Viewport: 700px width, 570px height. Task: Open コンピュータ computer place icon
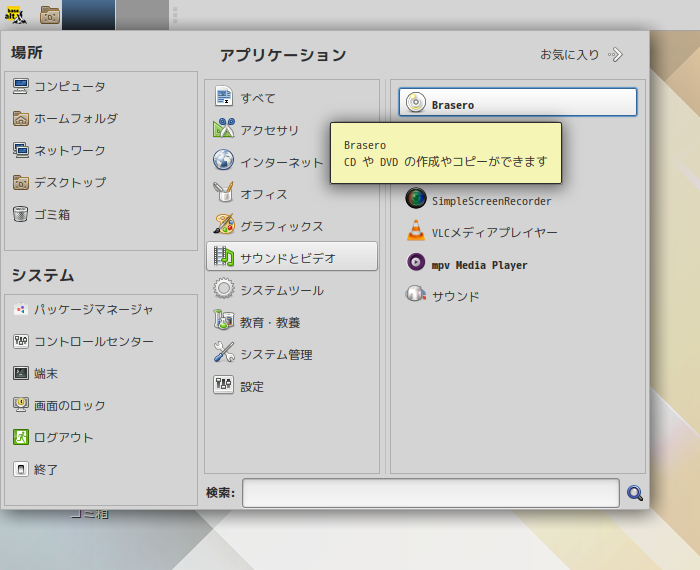[x=21, y=86]
